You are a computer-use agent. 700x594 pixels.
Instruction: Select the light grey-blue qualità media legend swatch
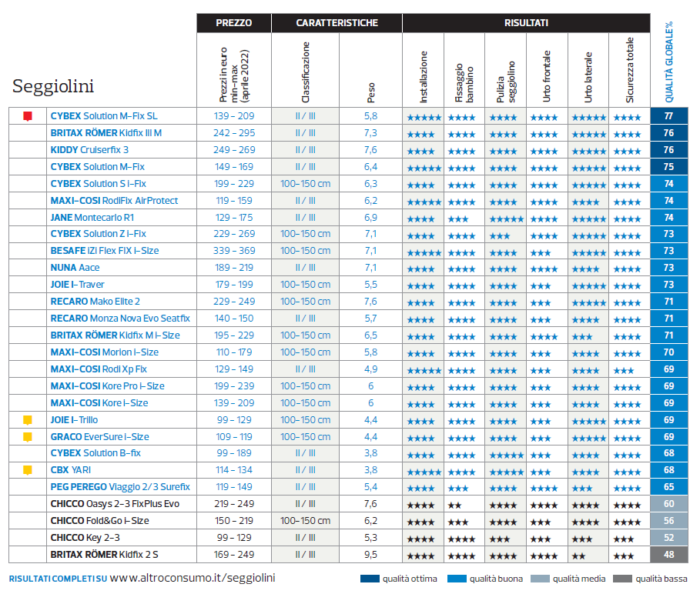tap(540, 579)
